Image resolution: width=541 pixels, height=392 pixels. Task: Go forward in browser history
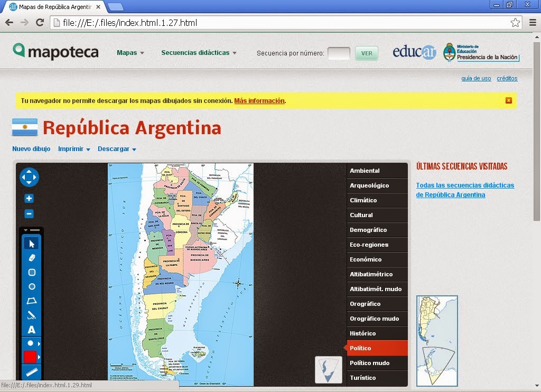(x=24, y=23)
